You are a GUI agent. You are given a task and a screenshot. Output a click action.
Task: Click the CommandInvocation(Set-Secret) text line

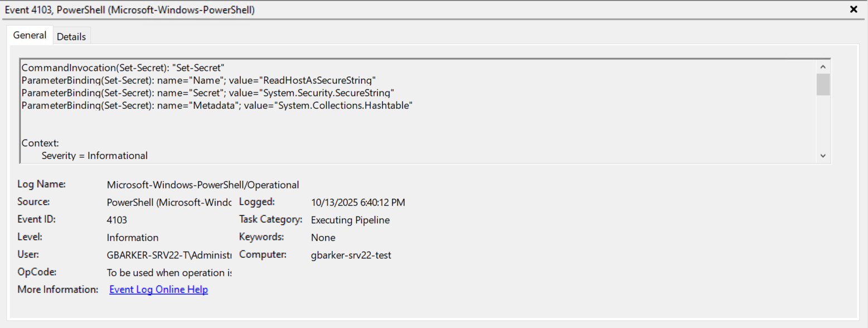point(123,67)
